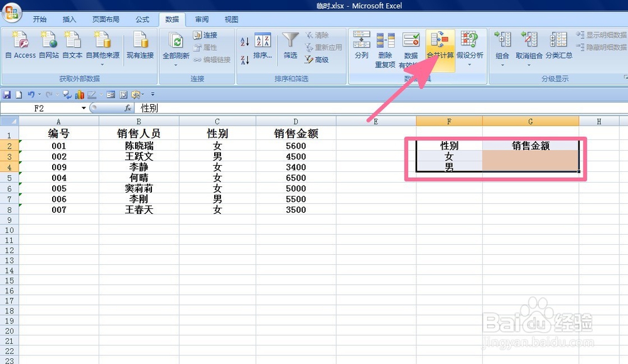Click the Refresh All (全部刷新) icon
The width and height of the screenshot is (628, 364).
coord(176,41)
